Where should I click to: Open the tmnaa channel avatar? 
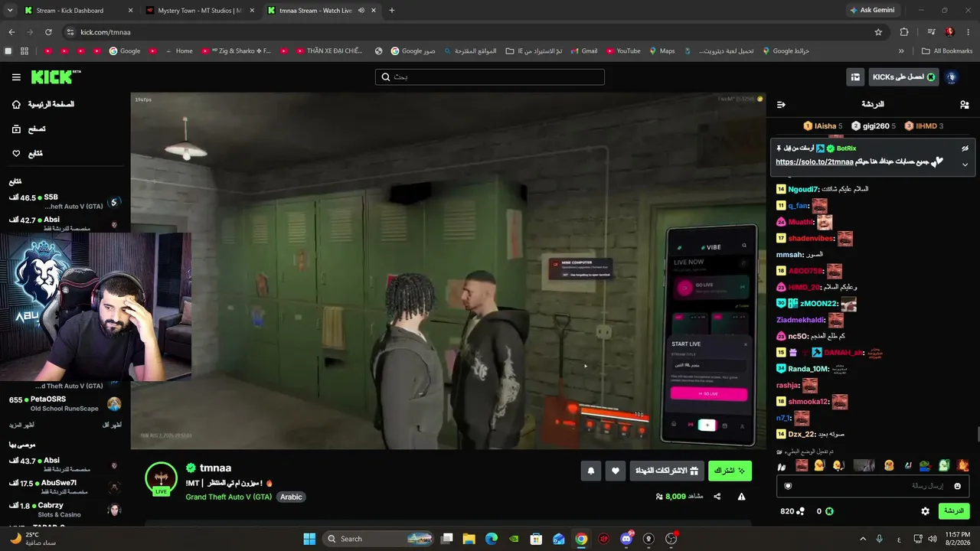161,478
